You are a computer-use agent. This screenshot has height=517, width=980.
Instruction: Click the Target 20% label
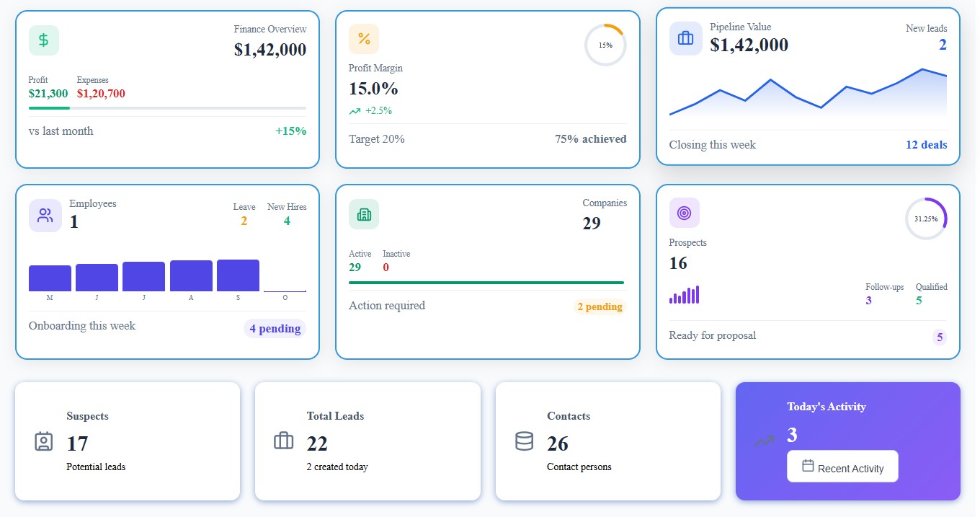click(377, 139)
